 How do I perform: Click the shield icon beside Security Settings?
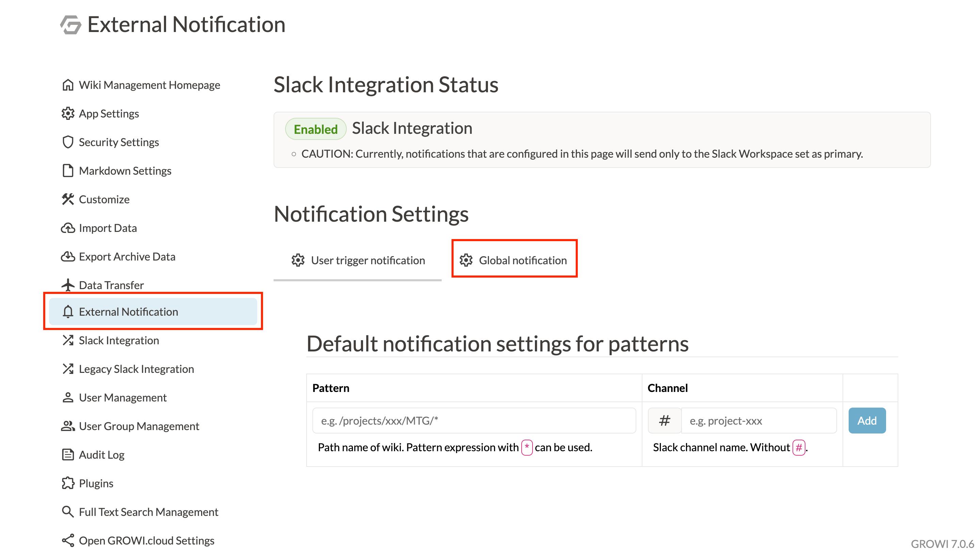point(68,142)
